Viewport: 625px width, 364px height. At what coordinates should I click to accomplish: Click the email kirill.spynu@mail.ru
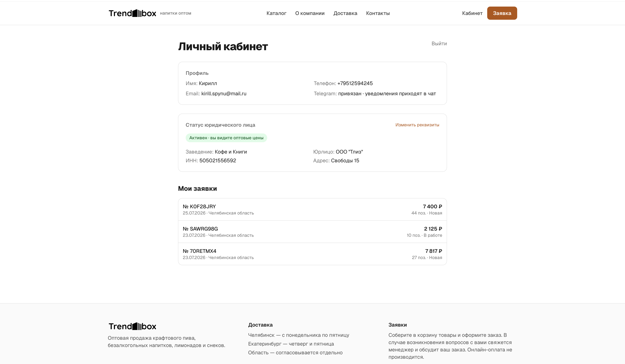[224, 94]
